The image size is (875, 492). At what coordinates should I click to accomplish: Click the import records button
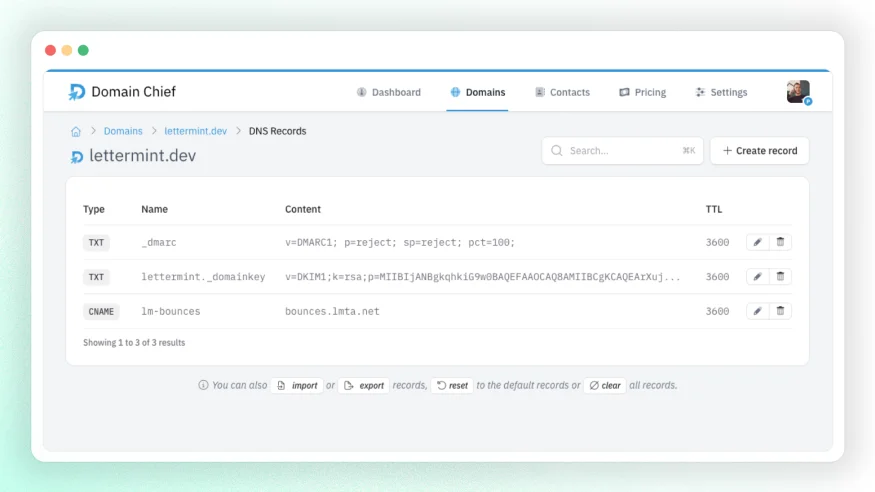point(297,385)
